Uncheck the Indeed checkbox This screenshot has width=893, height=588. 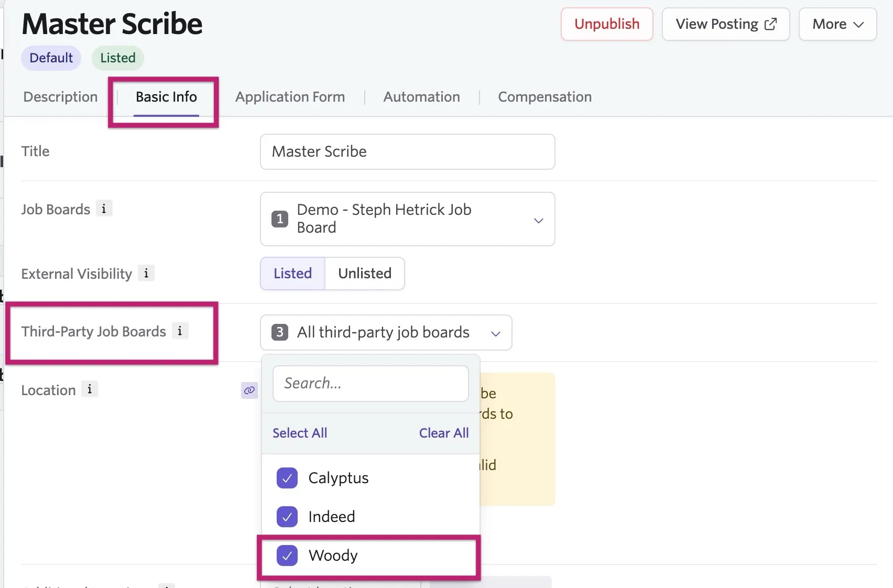coord(287,517)
